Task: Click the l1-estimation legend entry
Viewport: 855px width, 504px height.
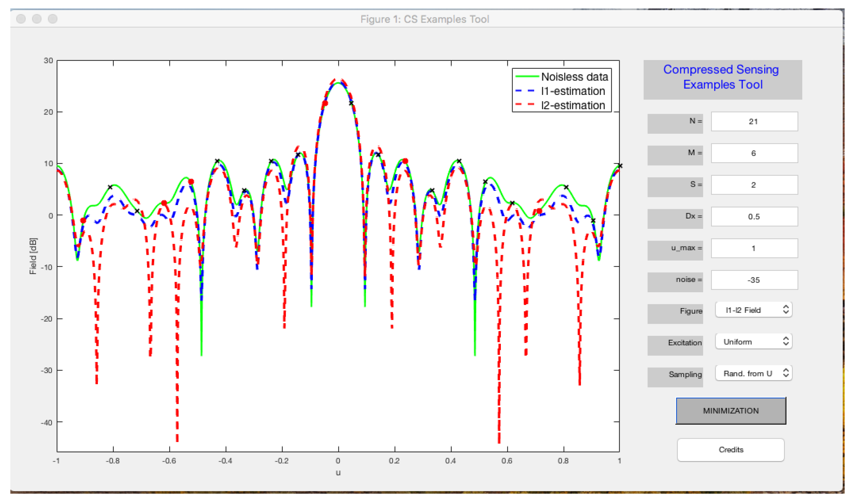Action: pos(573,91)
